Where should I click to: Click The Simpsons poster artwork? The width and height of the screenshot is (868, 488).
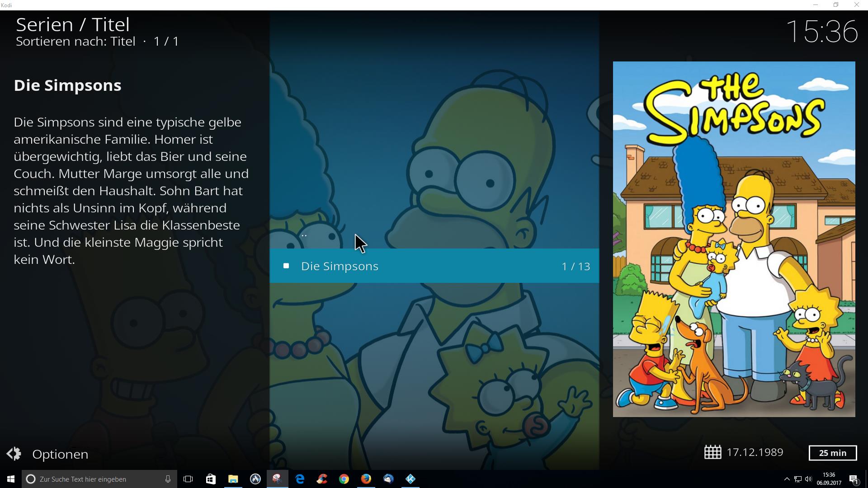point(734,239)
